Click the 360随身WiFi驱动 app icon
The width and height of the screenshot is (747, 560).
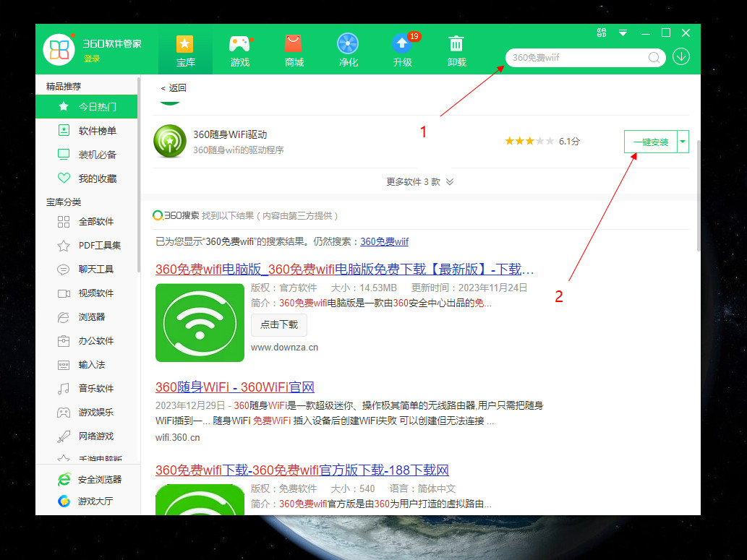click(x=170, y=142)
